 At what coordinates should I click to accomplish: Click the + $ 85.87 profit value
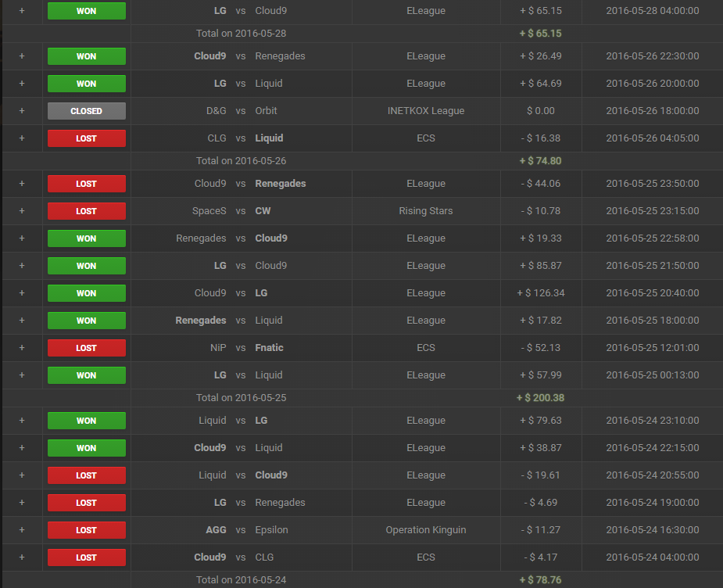[x=541, y=266]
